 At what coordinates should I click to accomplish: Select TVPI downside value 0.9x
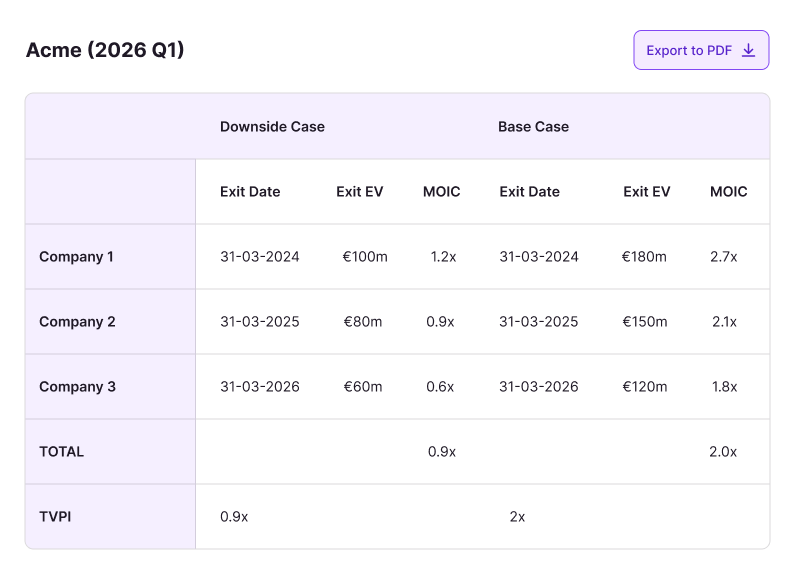[x=234, y=517]
